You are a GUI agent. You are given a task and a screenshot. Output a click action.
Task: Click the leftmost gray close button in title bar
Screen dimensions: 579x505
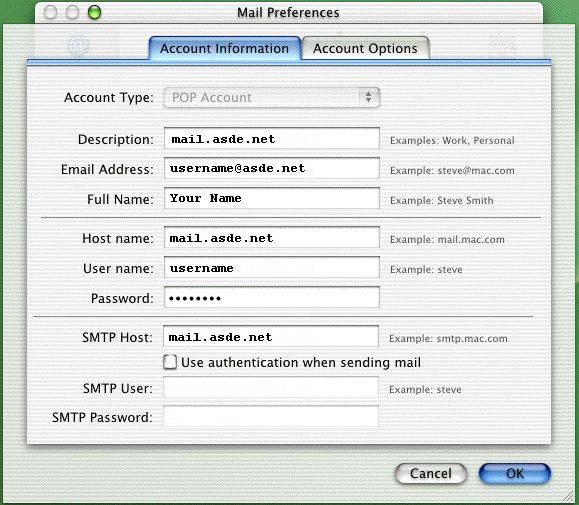click(51, 12)
